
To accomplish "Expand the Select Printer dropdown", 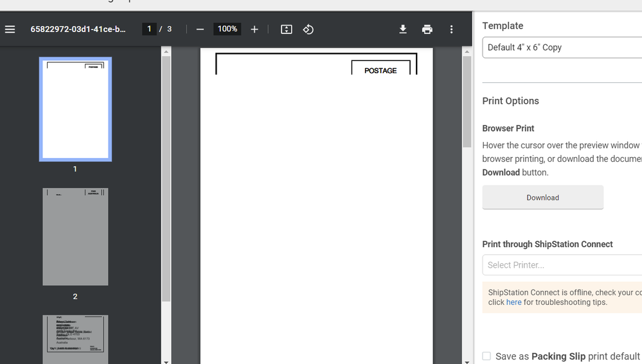I will (562, 265).
